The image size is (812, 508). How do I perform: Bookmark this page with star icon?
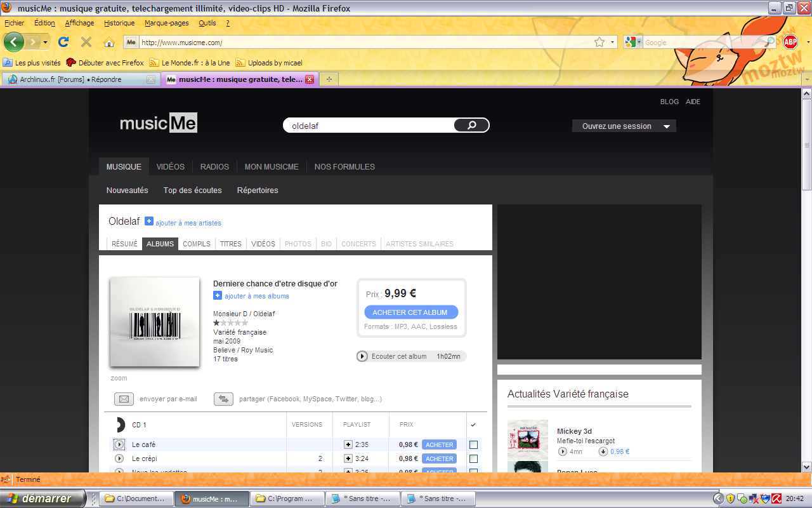(x=599, y=42)
